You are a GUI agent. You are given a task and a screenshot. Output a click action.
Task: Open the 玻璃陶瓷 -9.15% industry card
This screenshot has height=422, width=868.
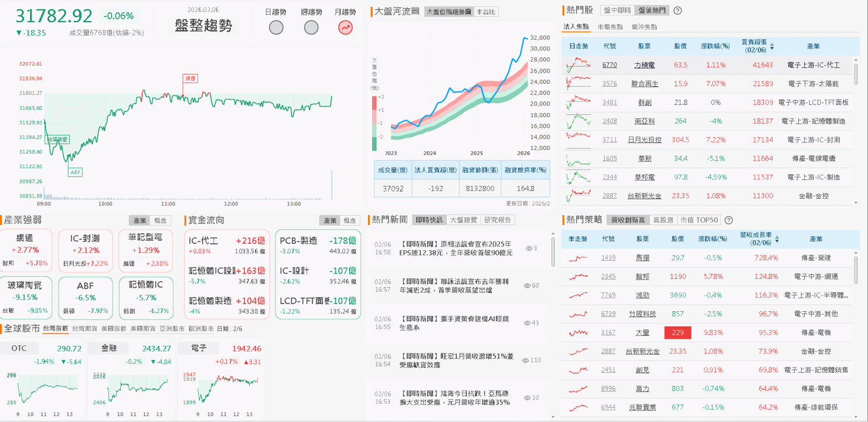[25, 298]
